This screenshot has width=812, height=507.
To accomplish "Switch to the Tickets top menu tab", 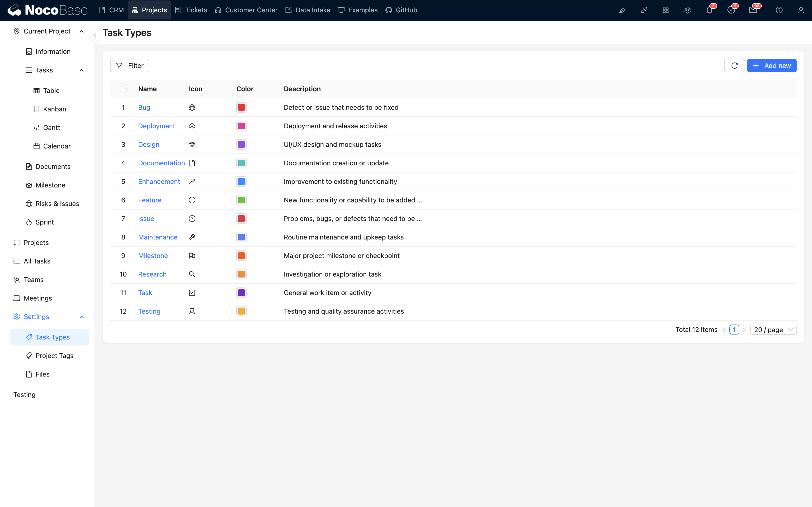I will (x=191, y=10).
